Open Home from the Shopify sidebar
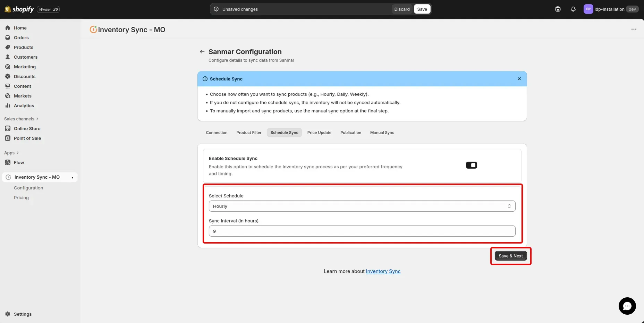 [x=20, y=28]
